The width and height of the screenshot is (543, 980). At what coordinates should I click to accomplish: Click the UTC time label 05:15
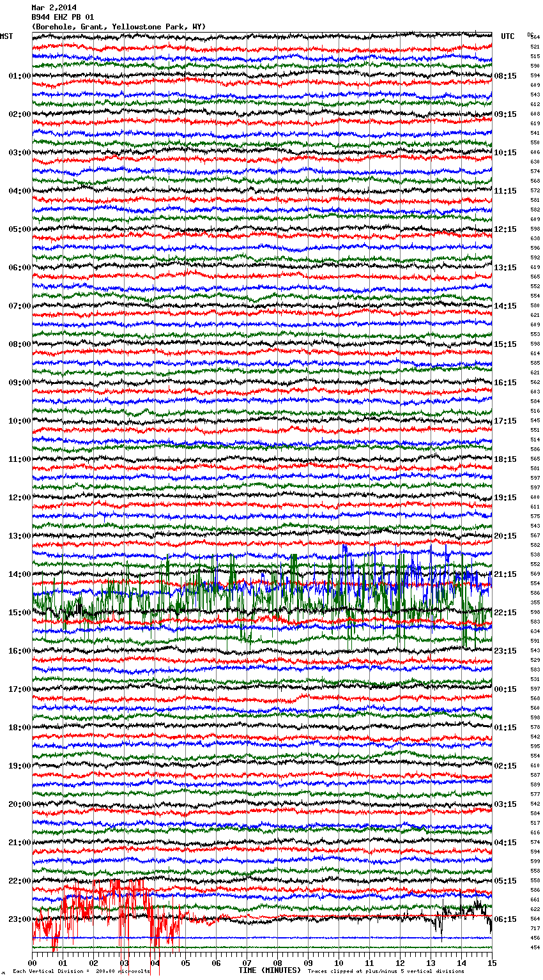pyautogui.click(x=505, y=881)
